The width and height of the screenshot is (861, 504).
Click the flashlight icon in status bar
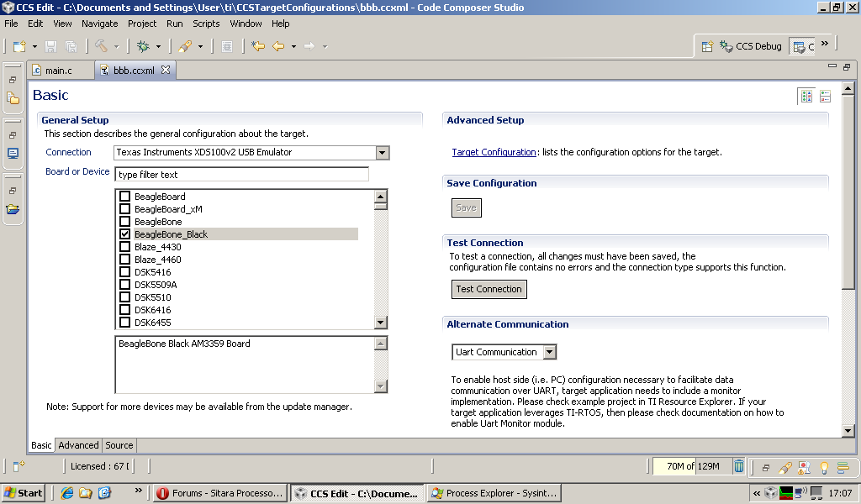[784, 467]
